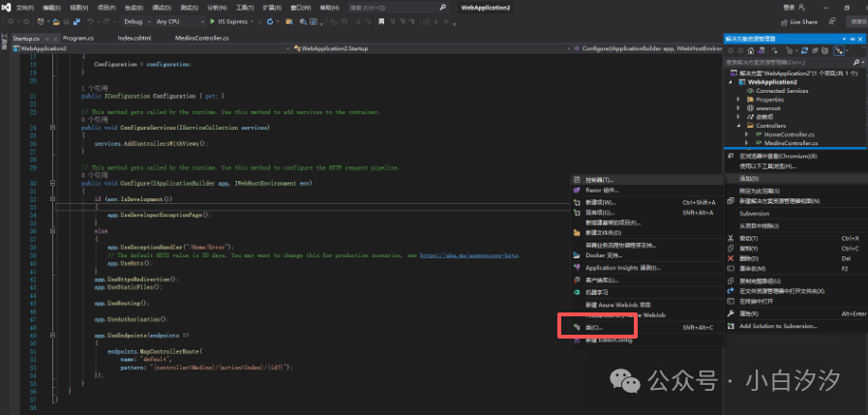Click the Sync/Refresh icon in Solution Explorer toolbar

click(x=804, y=50)
